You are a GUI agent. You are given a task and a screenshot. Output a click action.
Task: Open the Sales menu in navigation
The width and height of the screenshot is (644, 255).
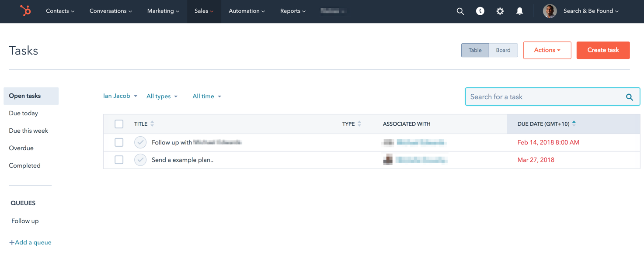[204, 11]
